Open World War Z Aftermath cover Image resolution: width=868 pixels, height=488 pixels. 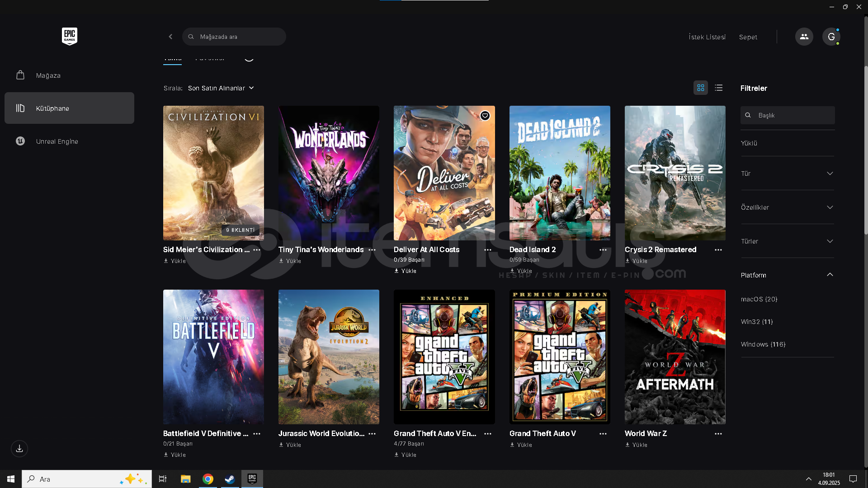pos(675,357)
